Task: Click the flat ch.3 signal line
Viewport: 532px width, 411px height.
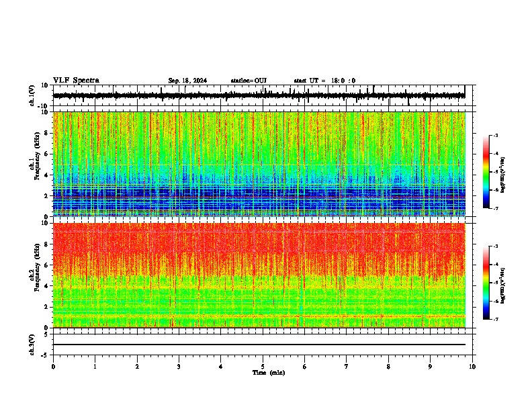Action: point(259,345)
